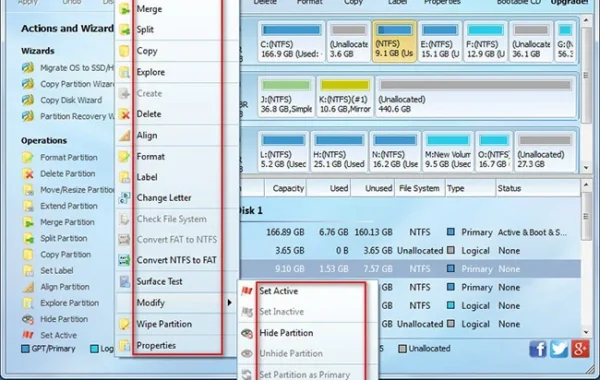600x380 pixels.
Task: Click the Migrate OS to SSD wizard icon
Action: click(x=28, y=68)
